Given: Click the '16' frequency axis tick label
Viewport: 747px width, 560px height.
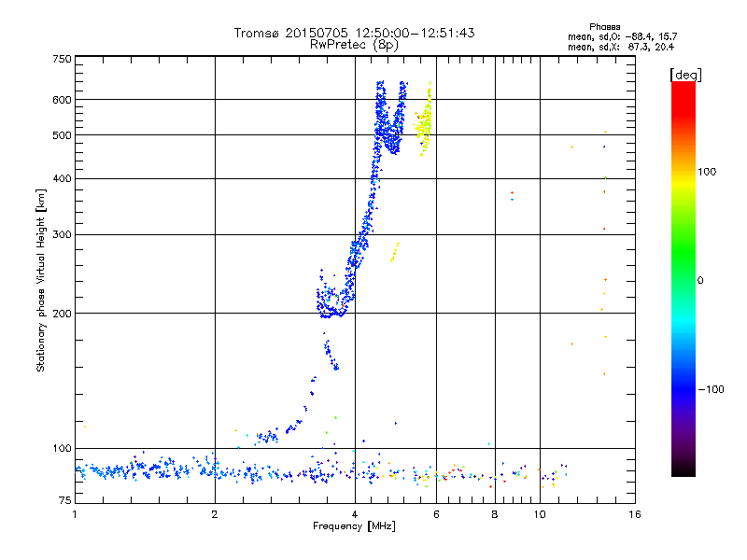Looking at the screenshot, I should pos(635,514).
